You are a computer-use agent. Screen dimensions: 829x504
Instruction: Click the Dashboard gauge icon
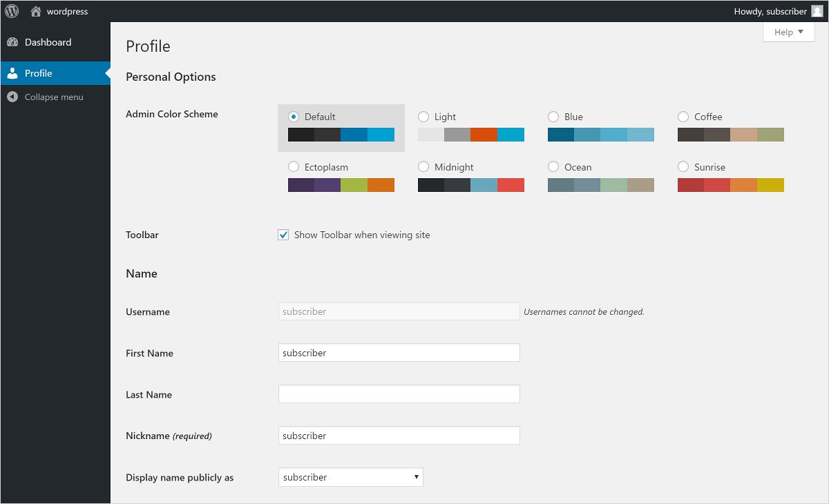pos(12,42)
